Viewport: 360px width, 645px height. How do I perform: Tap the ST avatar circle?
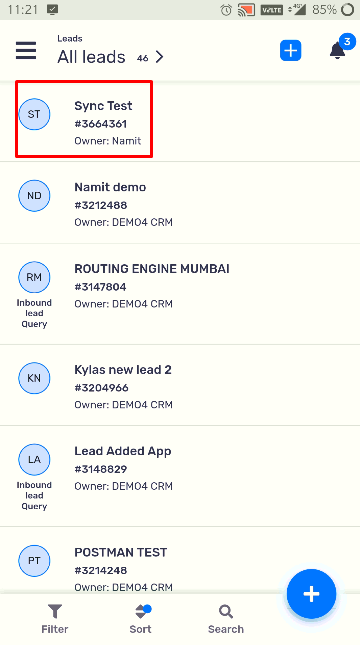[34, 114]
